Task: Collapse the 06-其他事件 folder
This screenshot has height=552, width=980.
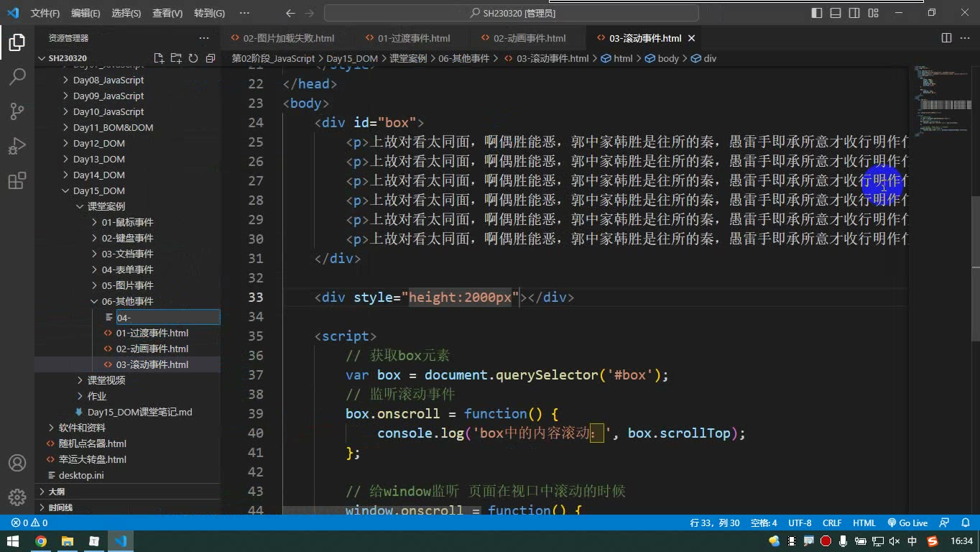Action: 127,301
